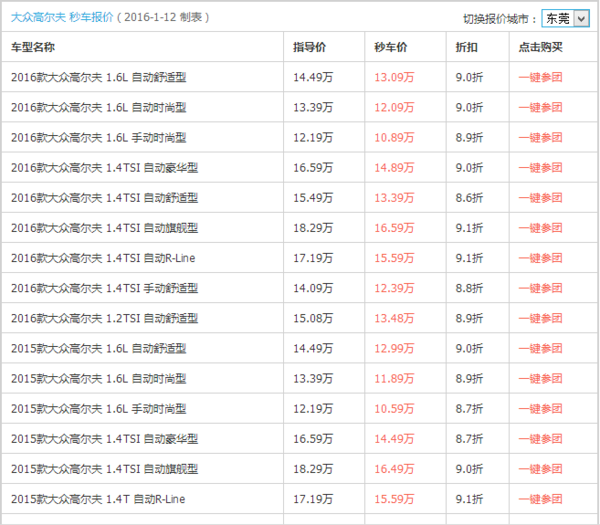The width and height of the screenshot is (600, 525).
Task: Click the red price 11.89万
Action: click(x=394, y=379)
